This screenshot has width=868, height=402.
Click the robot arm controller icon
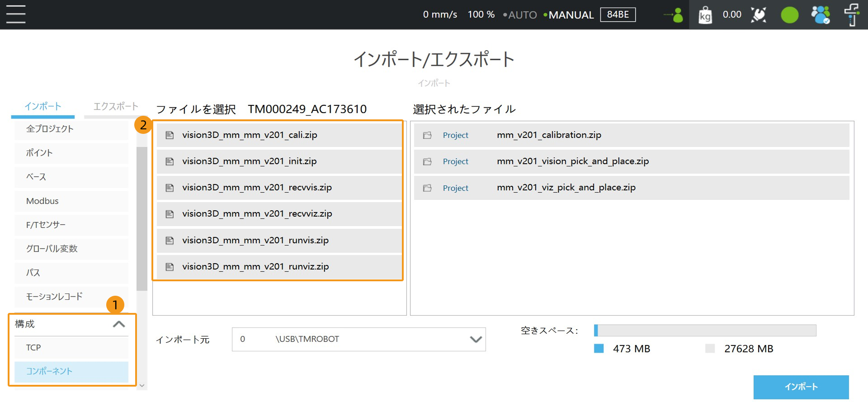coord(851,15)
